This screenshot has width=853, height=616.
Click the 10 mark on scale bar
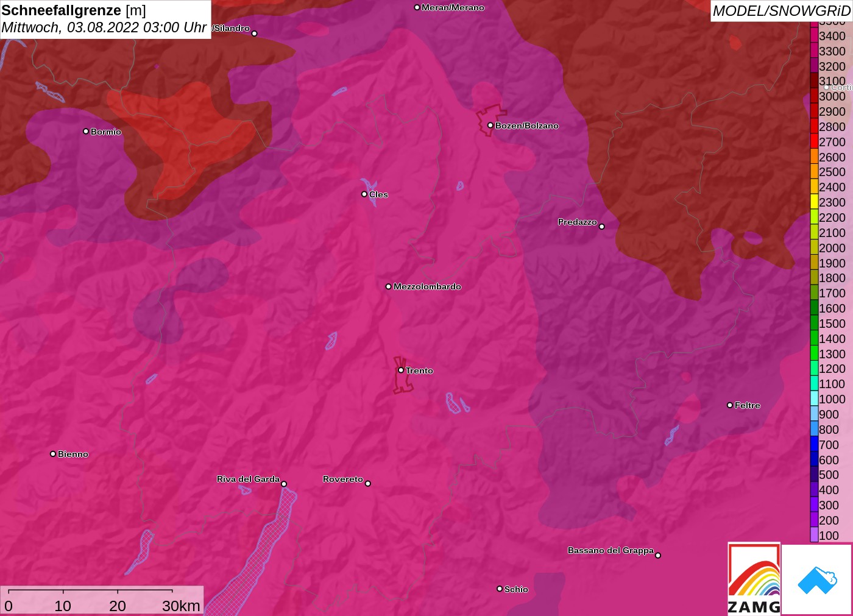click(x=63, y=606)
